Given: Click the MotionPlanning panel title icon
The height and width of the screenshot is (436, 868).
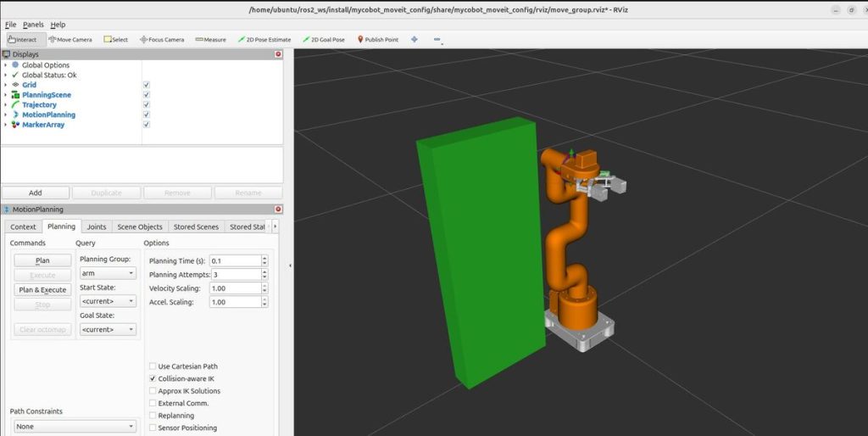Looking at the screenshot, I should pyautogui.click(x=6, y=210).
